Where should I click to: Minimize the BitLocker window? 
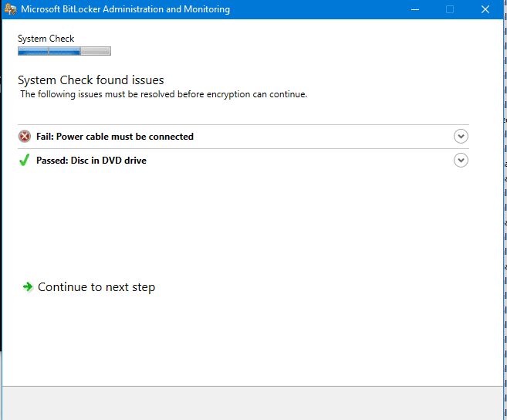click(415, 9)
